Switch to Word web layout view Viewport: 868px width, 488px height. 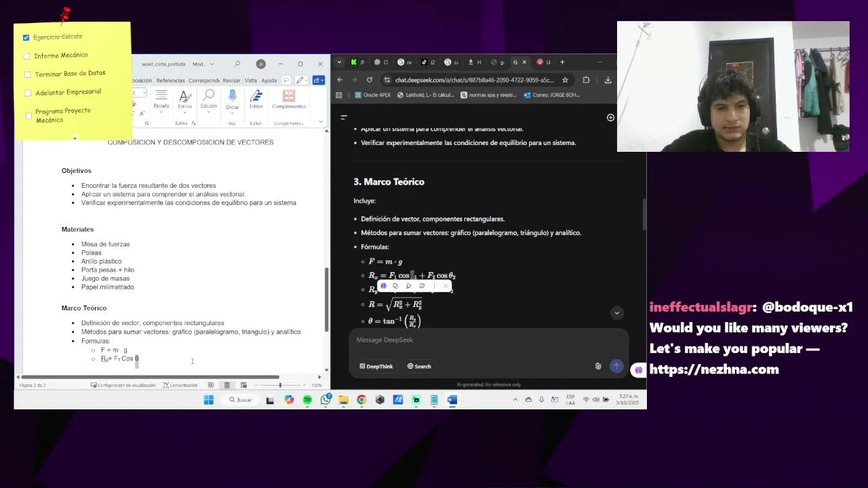(x=243, y=385)
